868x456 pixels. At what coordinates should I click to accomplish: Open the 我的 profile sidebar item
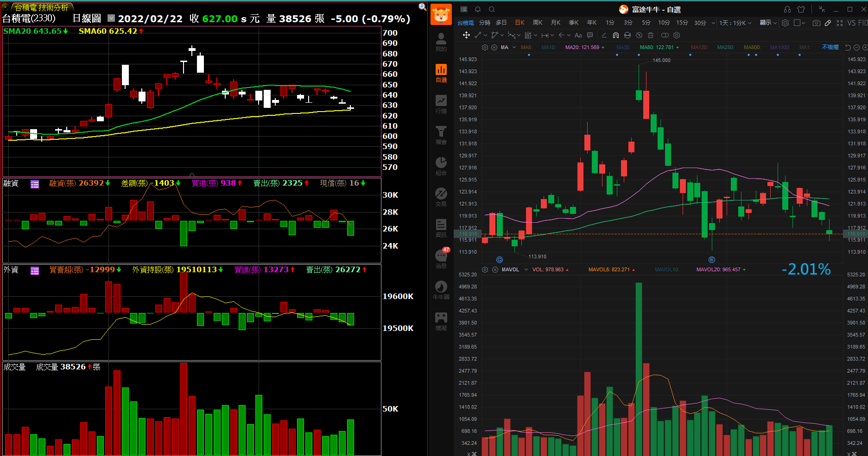pos(441,42)
